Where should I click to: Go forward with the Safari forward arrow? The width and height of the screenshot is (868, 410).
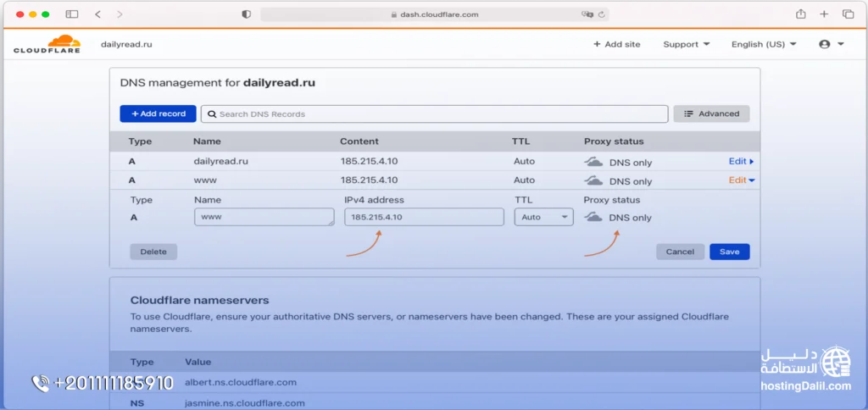point(120,14)
